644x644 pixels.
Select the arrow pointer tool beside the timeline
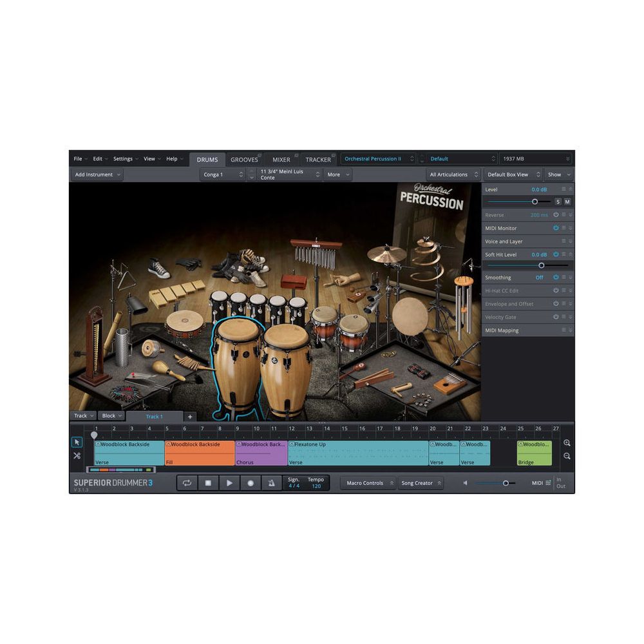77,442
